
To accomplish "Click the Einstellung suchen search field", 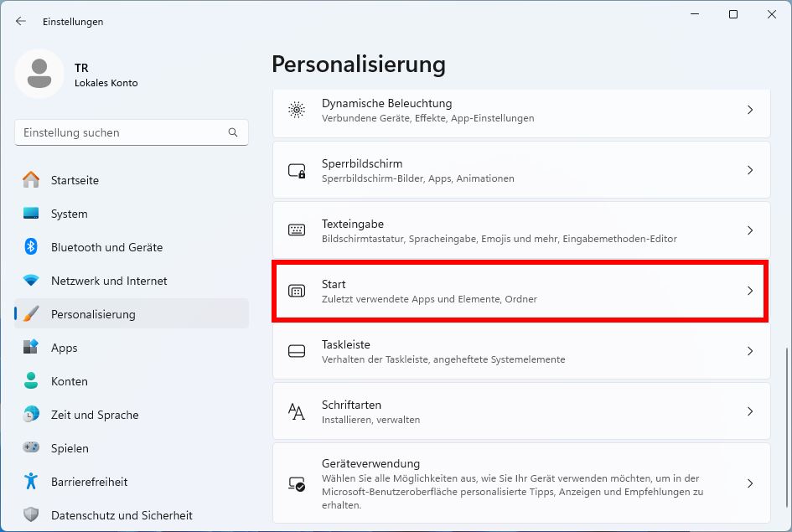I will 131,132.
